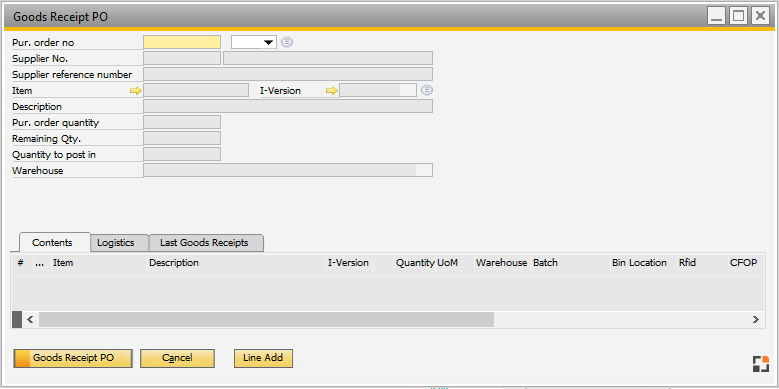
Task: Click the Cancel button
Action: [177, 358]
